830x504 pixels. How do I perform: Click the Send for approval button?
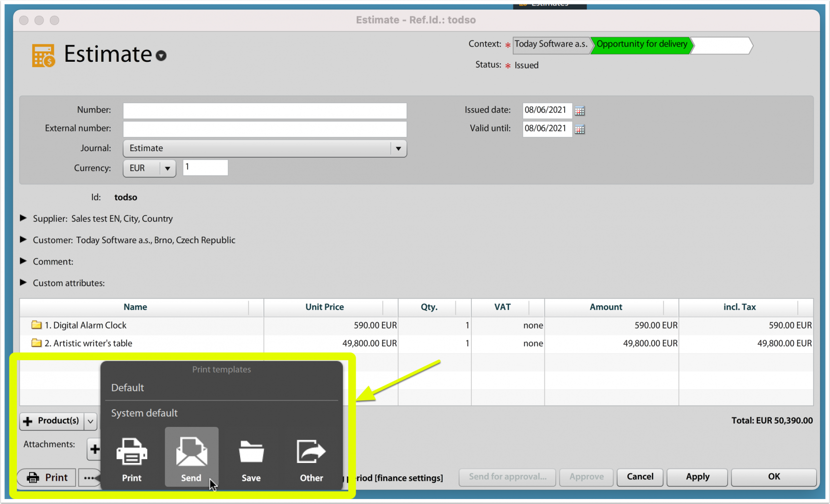(x=507, y=477)
